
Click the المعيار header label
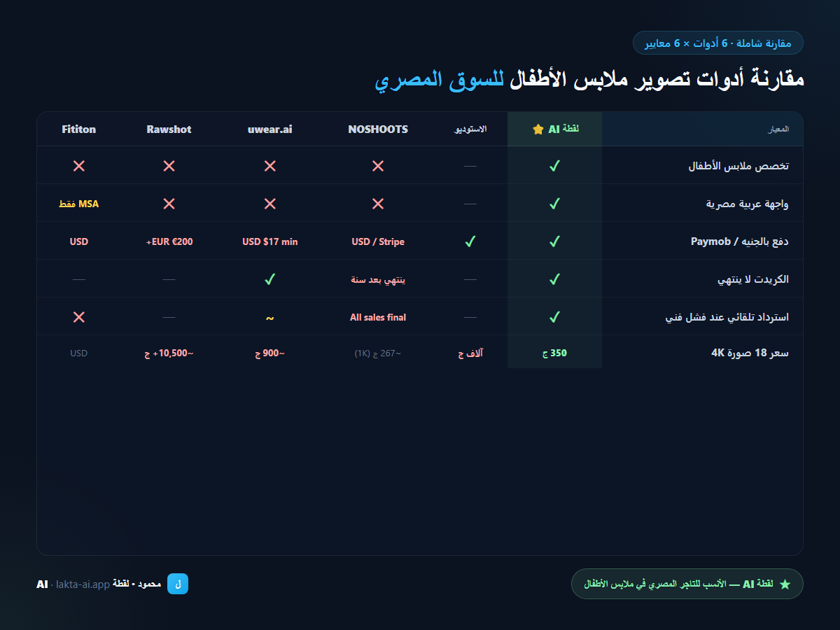click(x=779, y=129)
